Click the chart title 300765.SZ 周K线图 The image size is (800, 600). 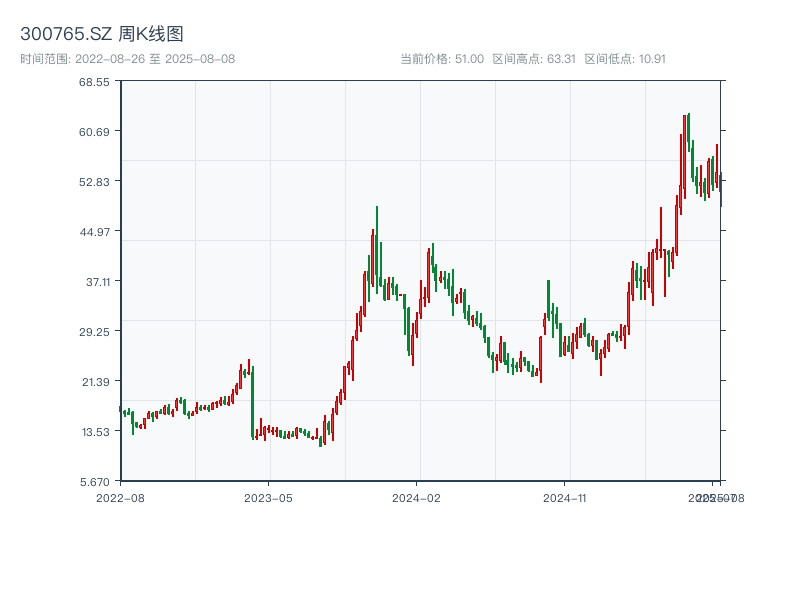point(102,34)
